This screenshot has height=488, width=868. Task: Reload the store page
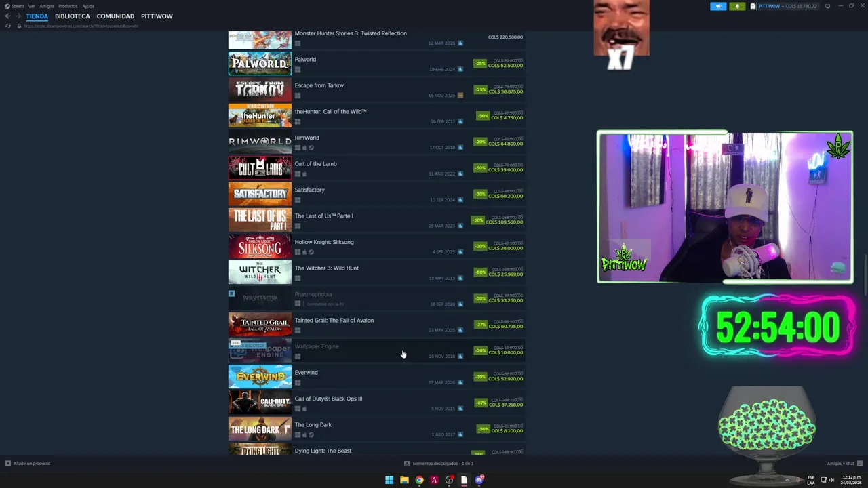click(x=8, y=26)
